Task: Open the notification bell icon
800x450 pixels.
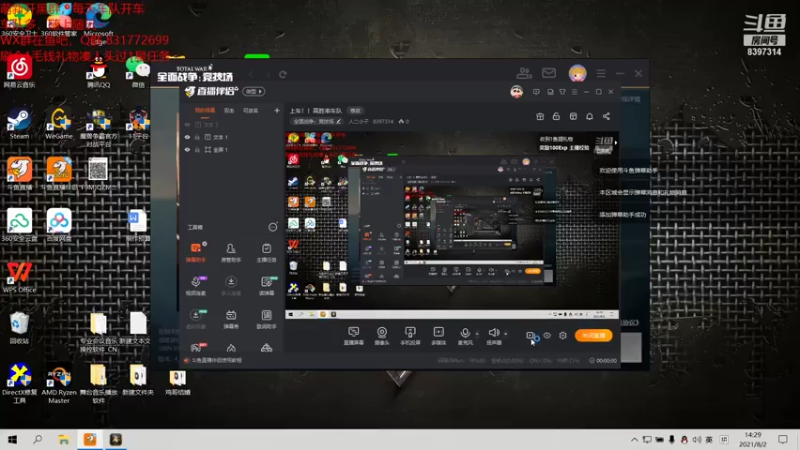Action: pyautogui.click(x=589, y=116)
